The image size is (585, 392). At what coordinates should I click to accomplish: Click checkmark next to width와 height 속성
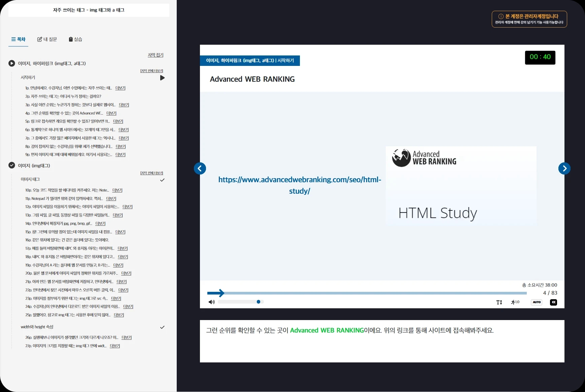[162, 327]
